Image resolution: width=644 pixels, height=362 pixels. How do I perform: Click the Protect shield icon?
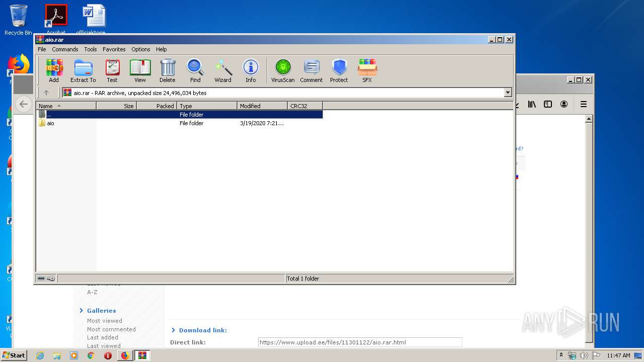tap(339, 71)
